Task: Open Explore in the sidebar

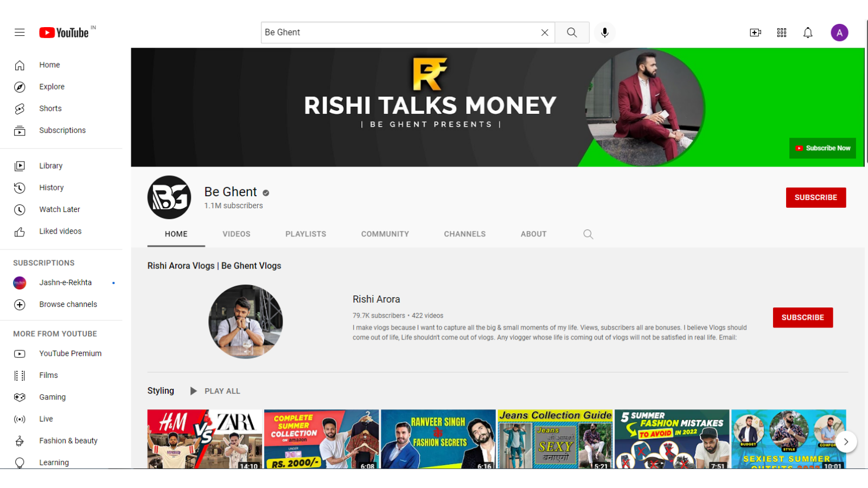Action: pyautogui.click(x=61, y=87)
